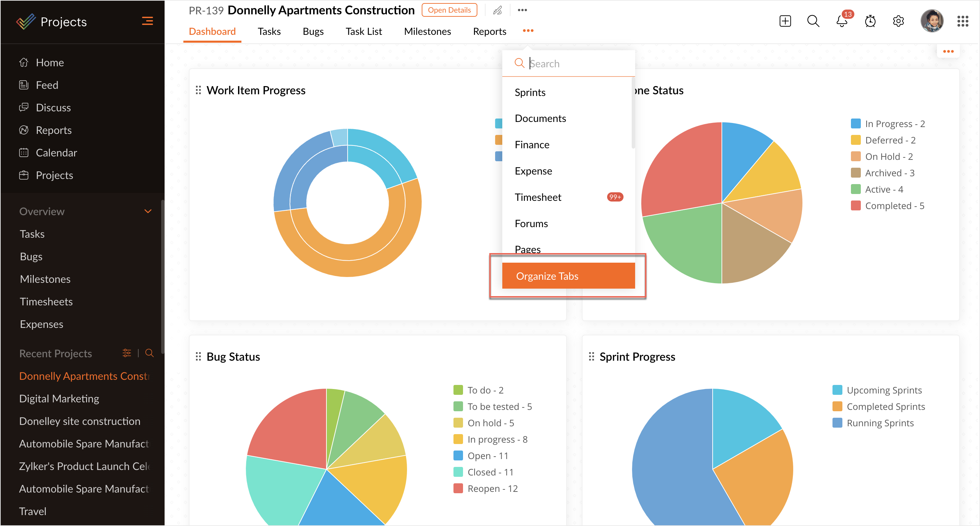This screenshot has height=526, width=980.
Task: Collapse the Overview section chevron
Action: pyautogui.click(x=148, y=211)
